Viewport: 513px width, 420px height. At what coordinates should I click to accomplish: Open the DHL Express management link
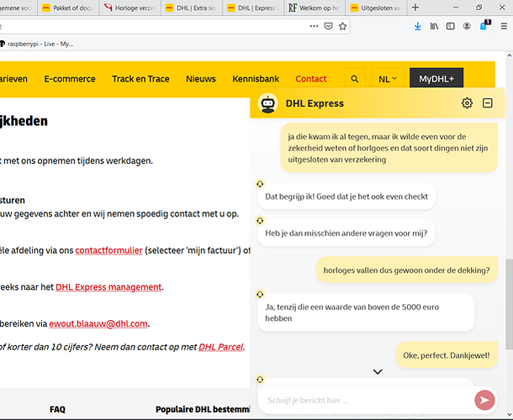pyautogui.click(x=108, y=287)
